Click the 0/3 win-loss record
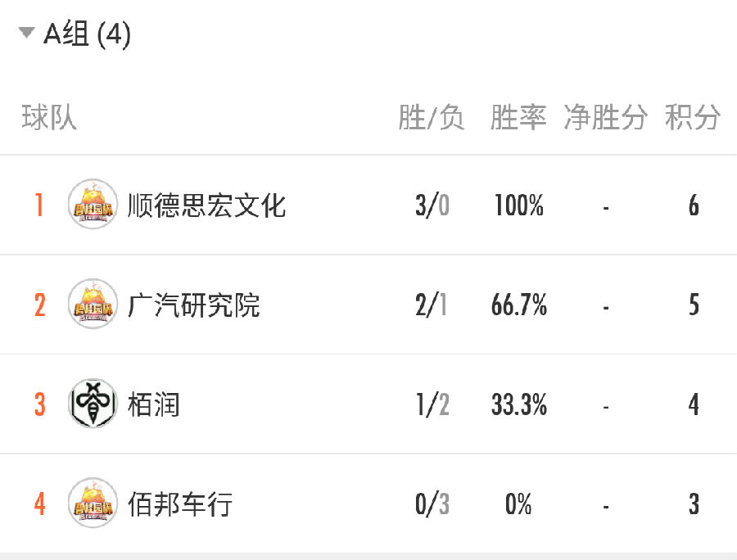 click(x=432, y=504)
